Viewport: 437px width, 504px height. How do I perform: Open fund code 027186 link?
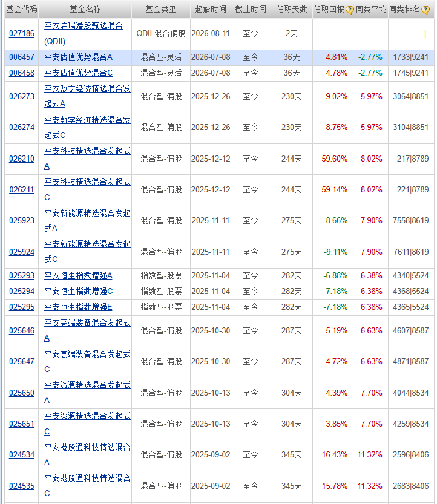[22, 33]
